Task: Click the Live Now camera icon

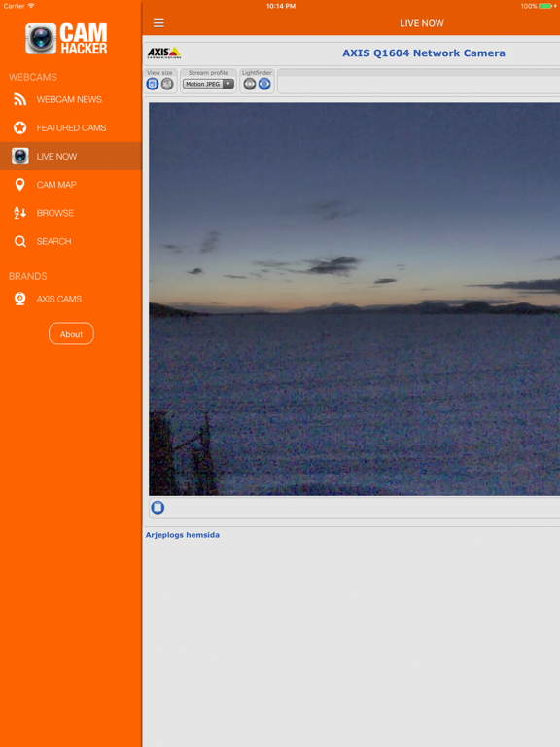Action: tap(20, 156)
